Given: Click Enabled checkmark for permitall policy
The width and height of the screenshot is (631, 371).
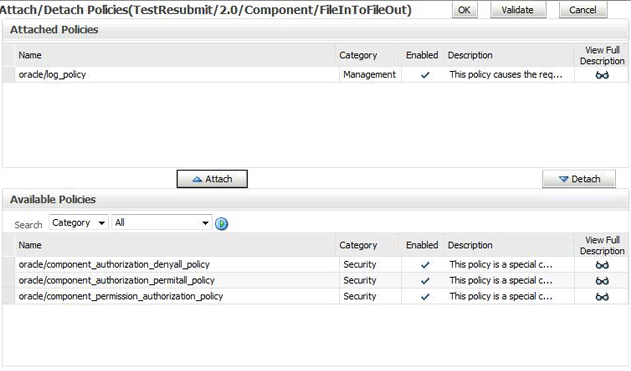Looking at the screenshot, I should point(425,280).
